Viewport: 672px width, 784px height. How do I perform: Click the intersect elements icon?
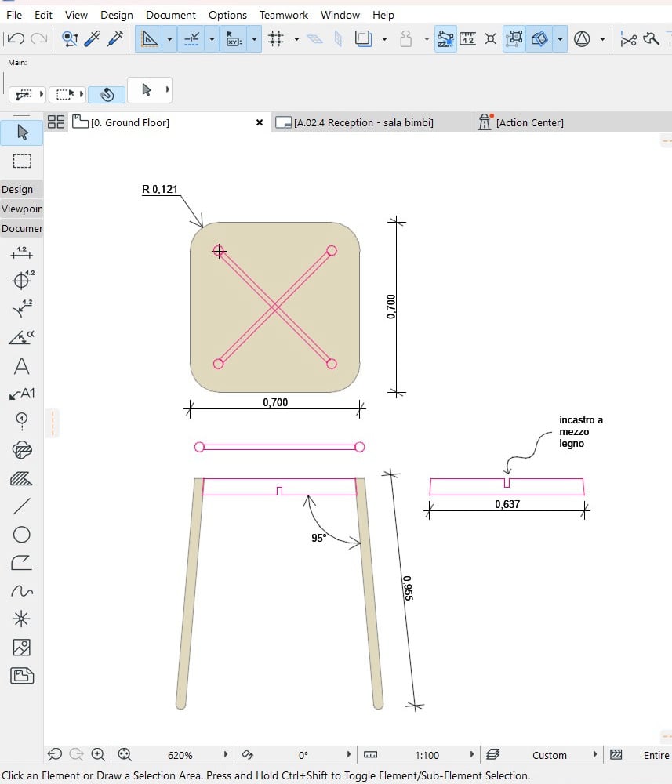click(491, 38)
